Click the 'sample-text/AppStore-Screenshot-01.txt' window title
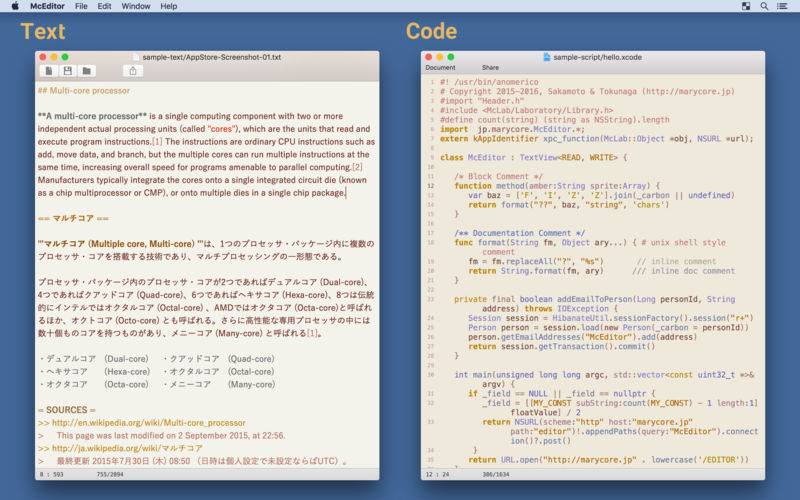 click(x=212, y=57)
